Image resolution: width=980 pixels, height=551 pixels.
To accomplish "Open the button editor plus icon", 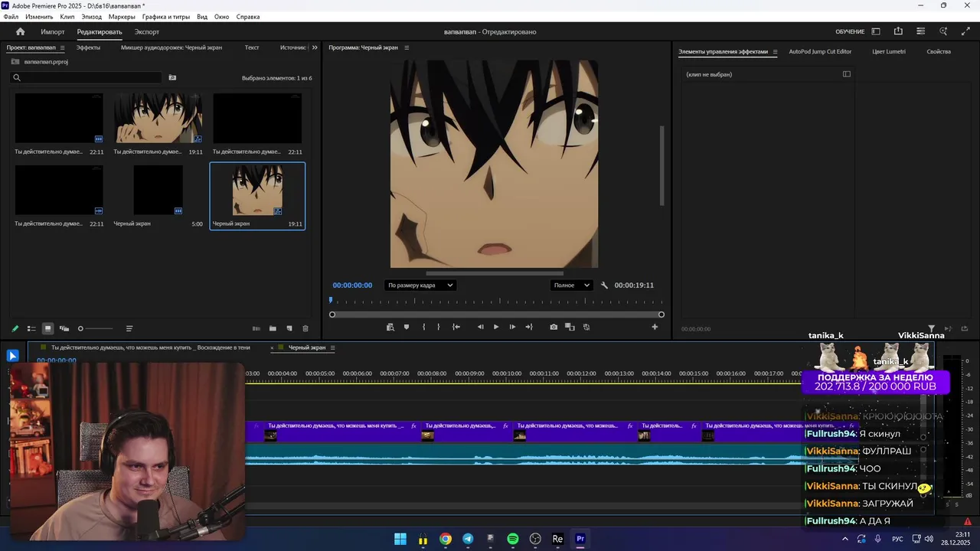I will (x=655, y=327).
